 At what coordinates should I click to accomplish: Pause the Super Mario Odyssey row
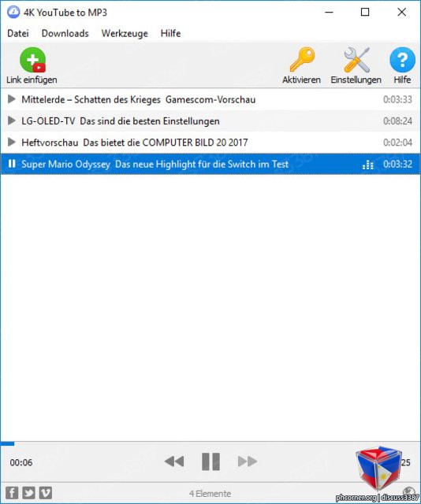(x=12, y=164)
